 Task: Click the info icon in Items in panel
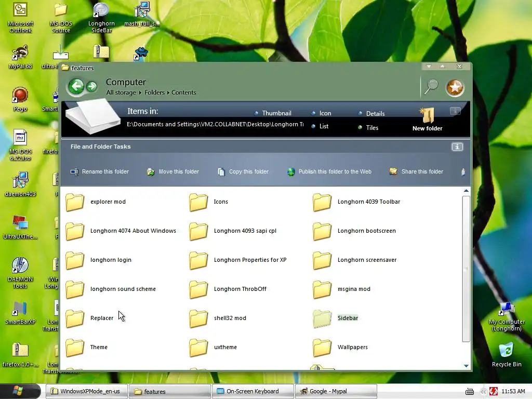(x=455, y=111)
